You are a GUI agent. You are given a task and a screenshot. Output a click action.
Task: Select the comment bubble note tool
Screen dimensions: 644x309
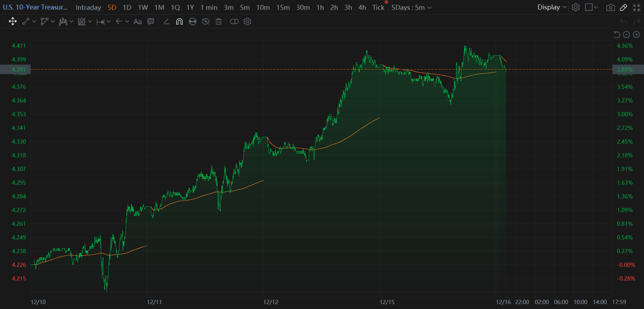[151, 21]
